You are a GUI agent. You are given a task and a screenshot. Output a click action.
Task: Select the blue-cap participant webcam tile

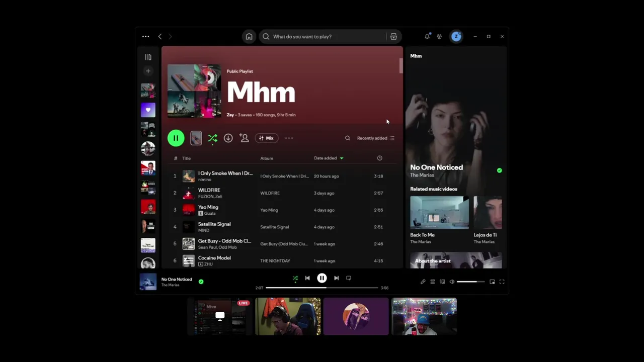tap(424, 316)
